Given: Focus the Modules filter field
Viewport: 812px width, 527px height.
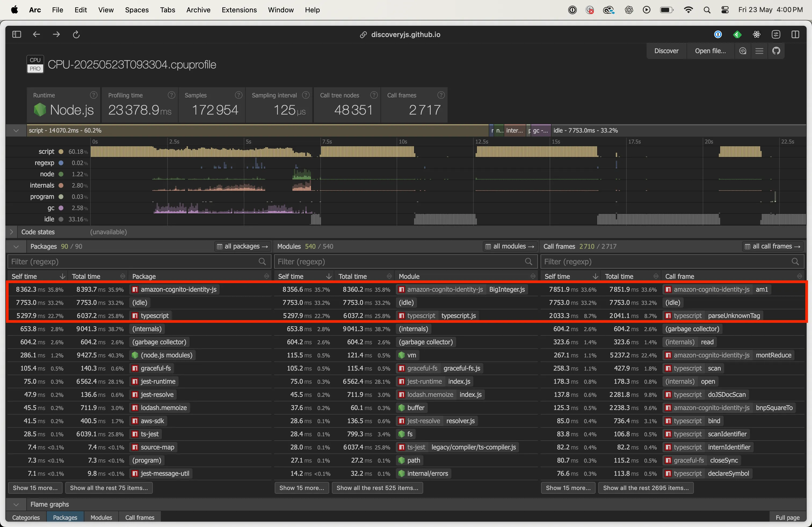Looking at the screenshot, I should tap(406, 261).
